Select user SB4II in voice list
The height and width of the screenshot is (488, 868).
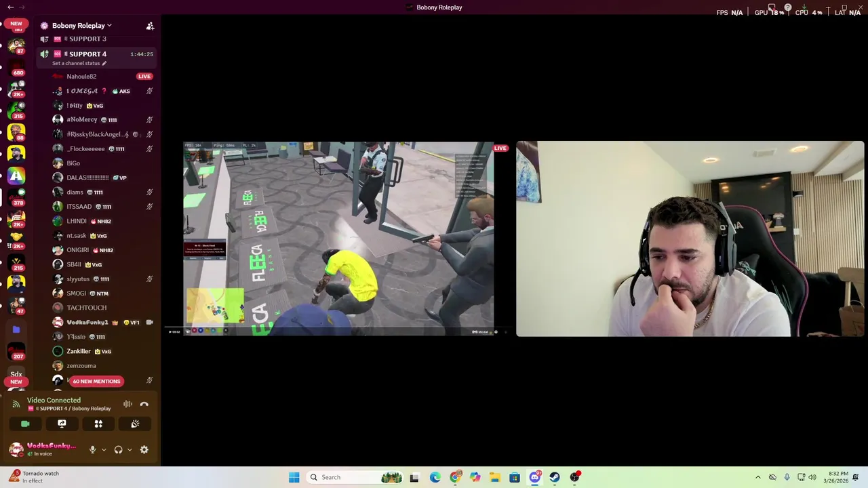[x=102, y=264]
